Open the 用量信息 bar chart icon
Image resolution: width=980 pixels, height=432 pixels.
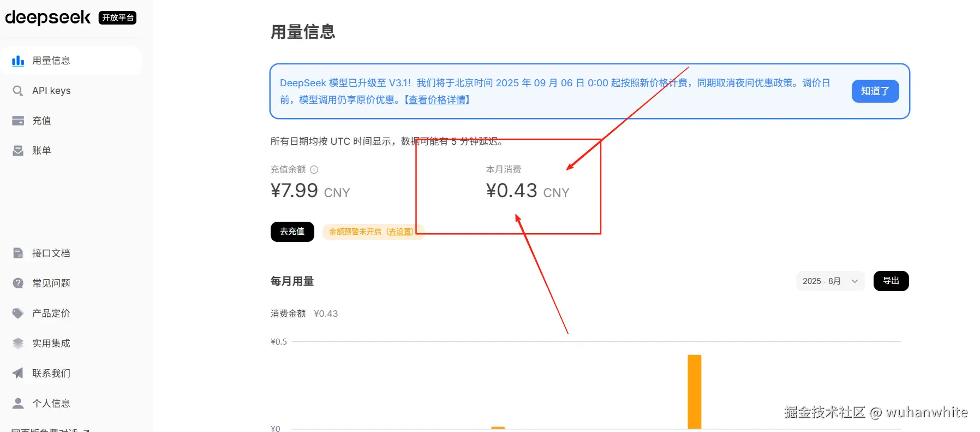(x=18, y=61)
